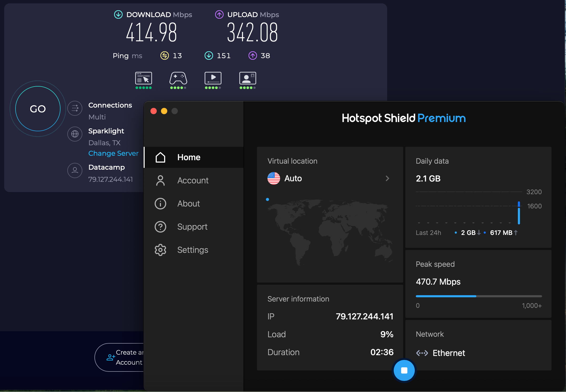Open the About section in sidebar
The height and width of the screenshot is (392, 566).
tap(194, 204)
